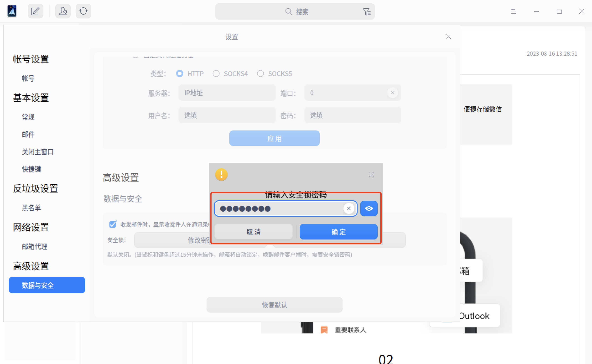592x364 pixels.
Task: Open 快捷键 settings item
Action: [x=31, y=169]
